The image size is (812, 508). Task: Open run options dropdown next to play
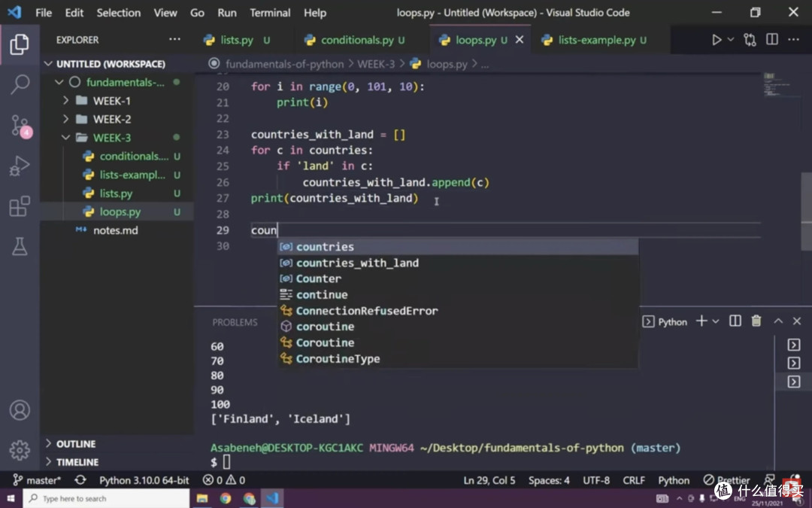coord(730,39)
